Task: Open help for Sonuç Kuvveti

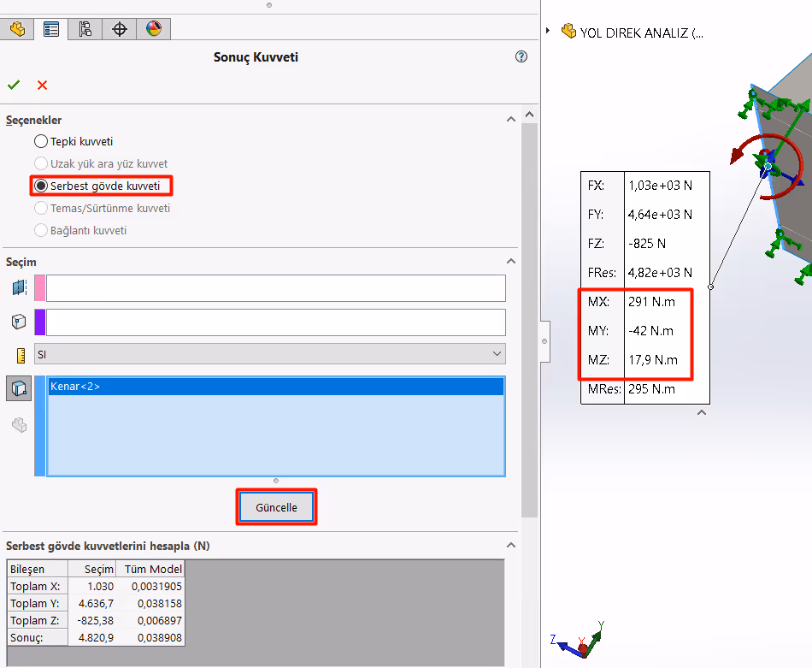Action: click(x=521, y=56)
